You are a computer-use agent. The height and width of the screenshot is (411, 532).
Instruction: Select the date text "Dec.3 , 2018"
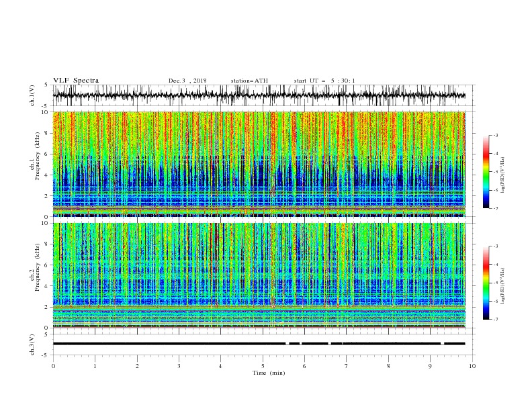coord(187,81)
